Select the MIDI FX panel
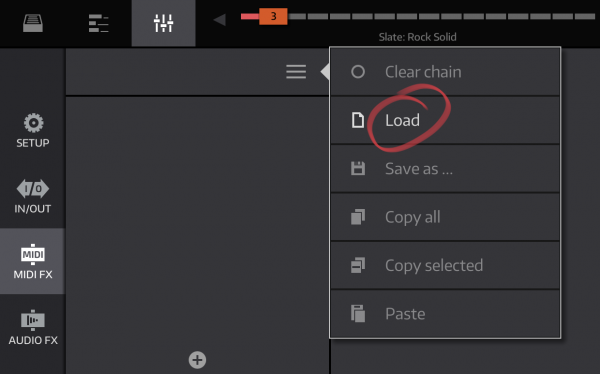 pyautogui.click(x=33, y=261)
